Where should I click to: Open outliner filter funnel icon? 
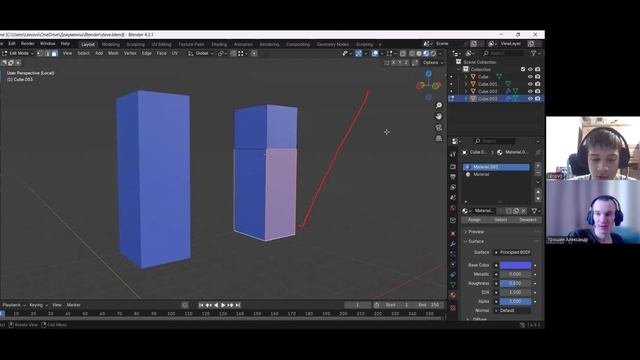(533, 53)
